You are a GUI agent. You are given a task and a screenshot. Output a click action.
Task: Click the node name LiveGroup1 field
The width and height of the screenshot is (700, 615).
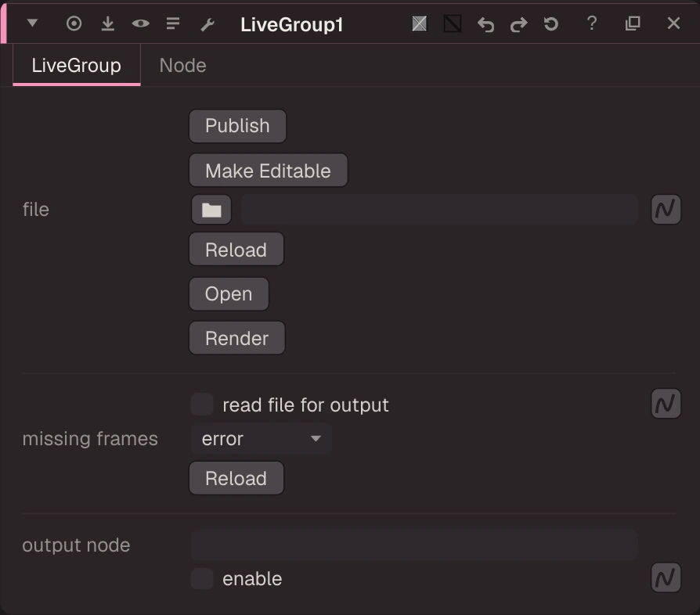coord(291,24)
